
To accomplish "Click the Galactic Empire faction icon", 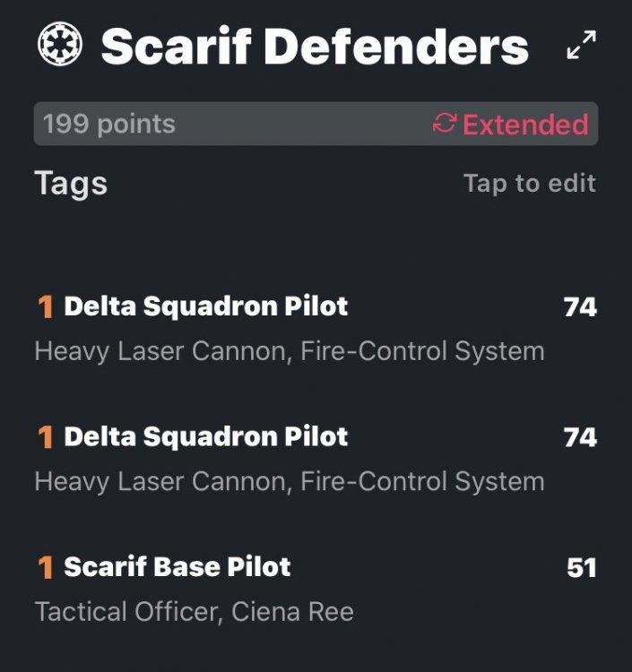I will point(60,44).
